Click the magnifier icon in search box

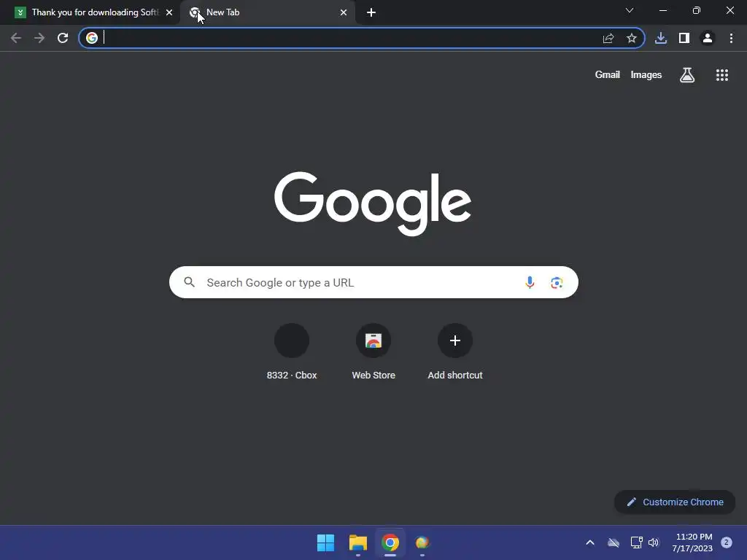(x=190, y=282)
